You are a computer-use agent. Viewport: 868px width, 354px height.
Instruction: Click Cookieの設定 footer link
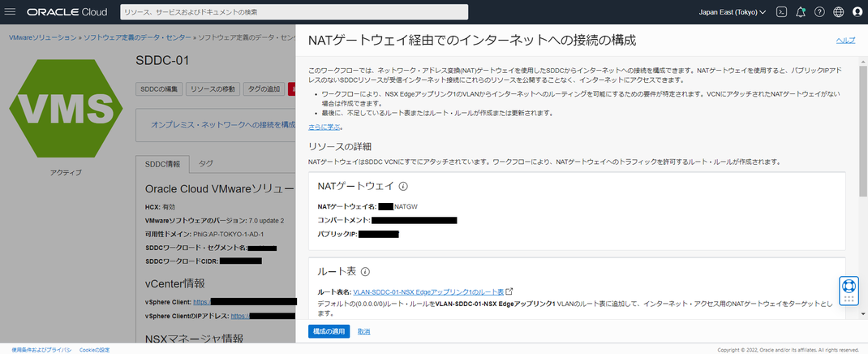[x=95, y=350]
